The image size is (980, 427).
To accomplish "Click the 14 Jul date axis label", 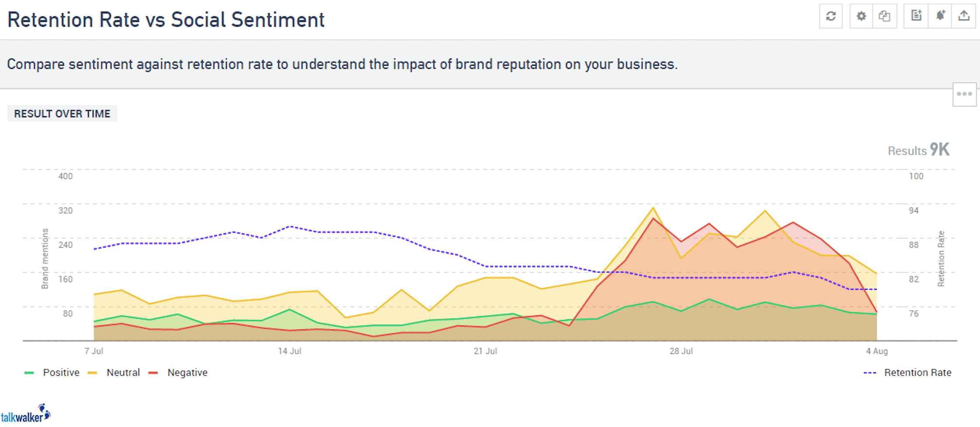I will [289, 351].
